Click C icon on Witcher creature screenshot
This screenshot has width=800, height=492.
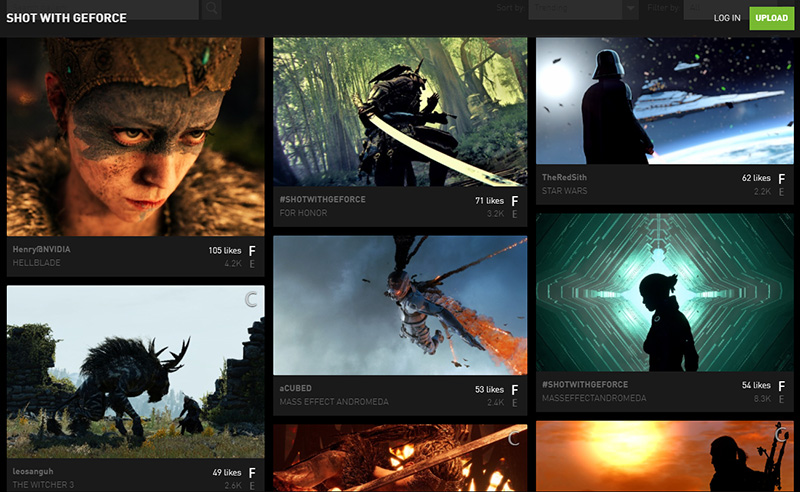tap(251, 300)
